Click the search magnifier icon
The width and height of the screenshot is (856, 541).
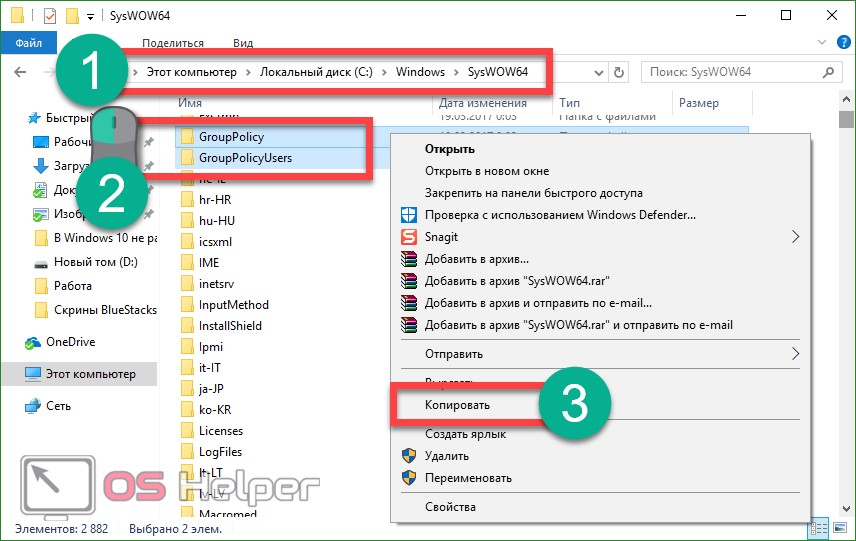[828, 72]
